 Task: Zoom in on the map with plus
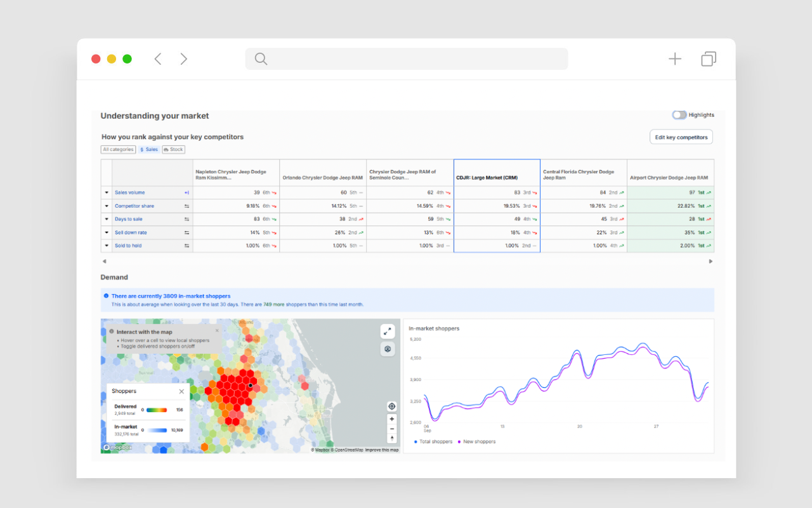coord(391,419)
